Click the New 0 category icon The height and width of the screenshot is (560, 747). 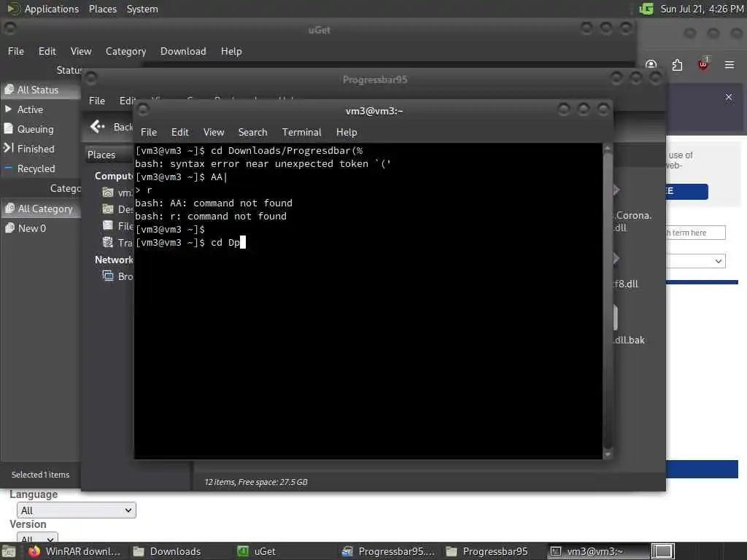point(9,228)
